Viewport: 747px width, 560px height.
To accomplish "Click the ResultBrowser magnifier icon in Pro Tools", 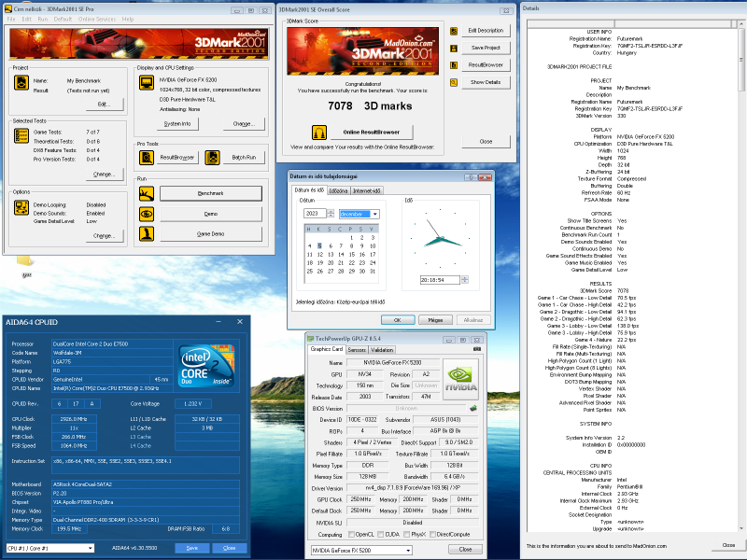I will click(x=147, y=157).
